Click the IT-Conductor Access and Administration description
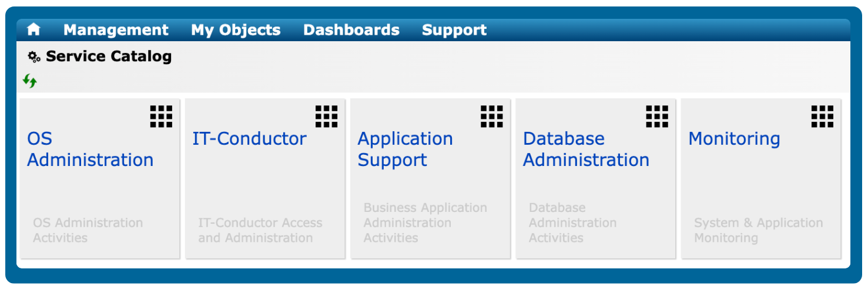 [x=260, y=230]
